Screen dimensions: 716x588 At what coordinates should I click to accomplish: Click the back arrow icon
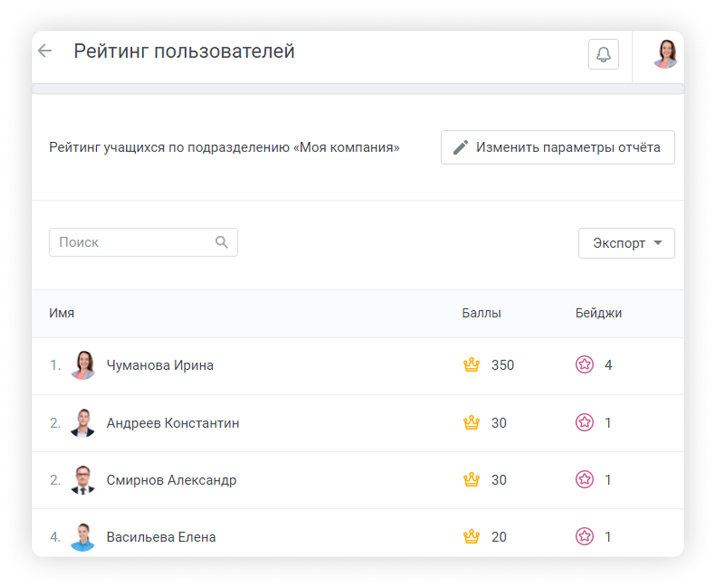point(46,51)
